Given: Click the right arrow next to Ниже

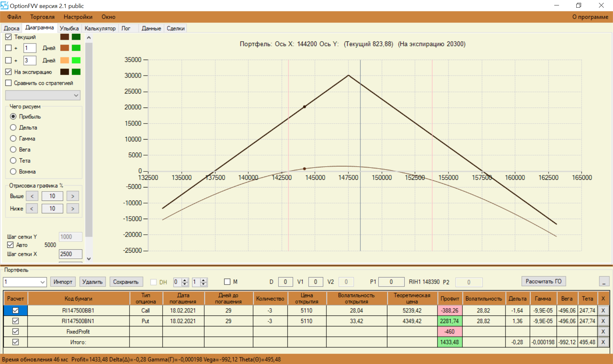Looking at the screenshot, I should pyautogui.click(x=72, y=209).
